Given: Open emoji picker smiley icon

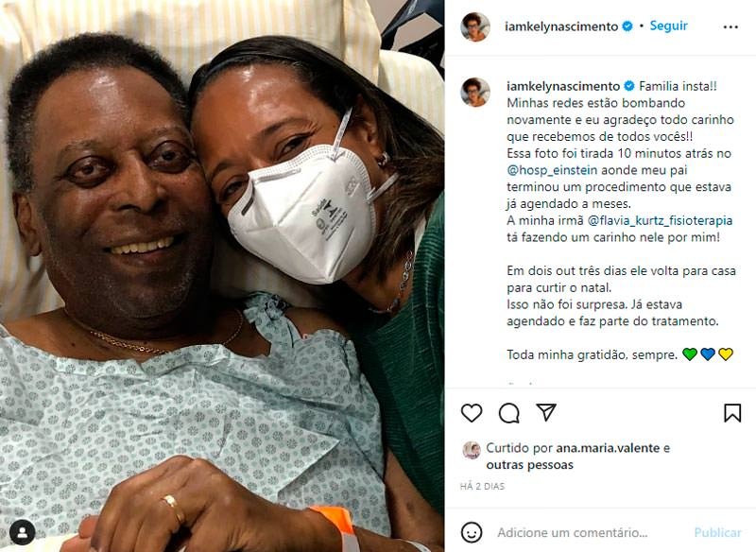Looking at the screenshot, I should tap(471, 532).
